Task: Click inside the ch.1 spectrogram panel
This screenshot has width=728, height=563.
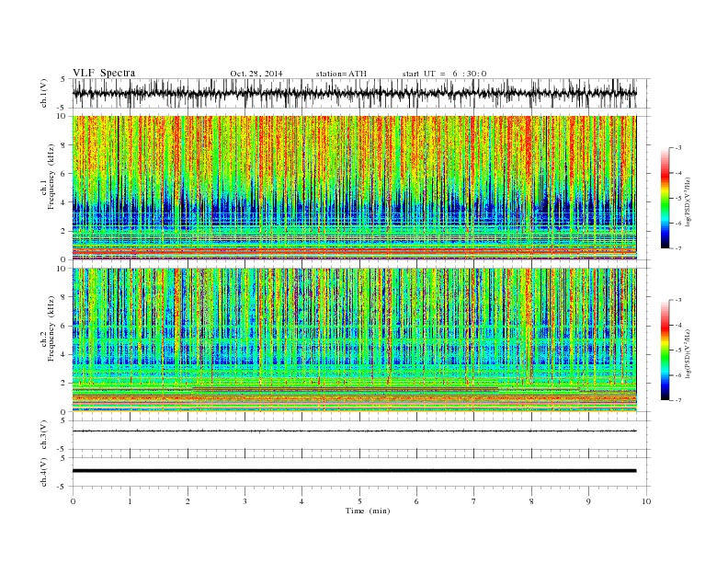Action: coord(354,188)
